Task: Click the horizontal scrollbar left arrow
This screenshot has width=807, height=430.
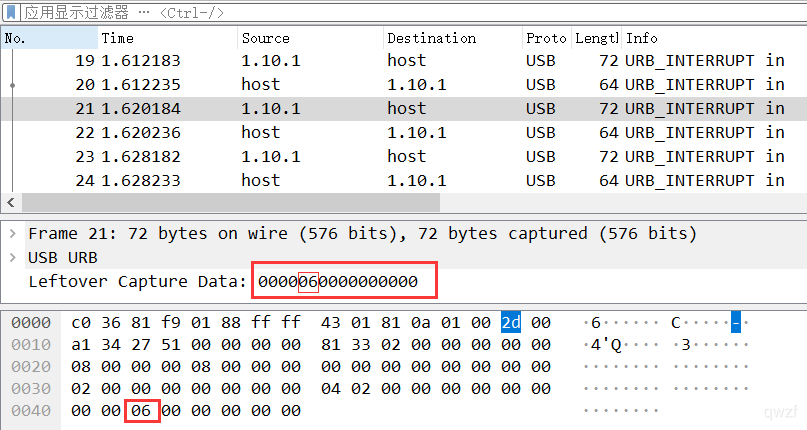Action: pyautogui.click(x=11, y=202)
